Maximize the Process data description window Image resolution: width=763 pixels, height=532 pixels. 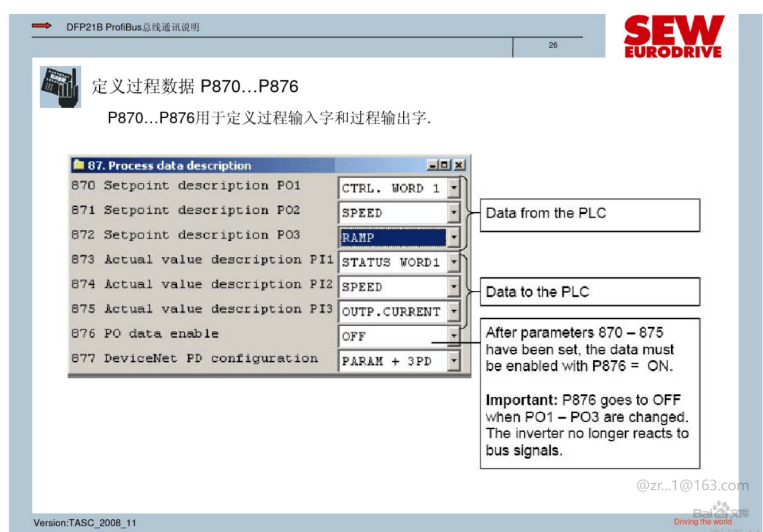(x=445, y=165)
